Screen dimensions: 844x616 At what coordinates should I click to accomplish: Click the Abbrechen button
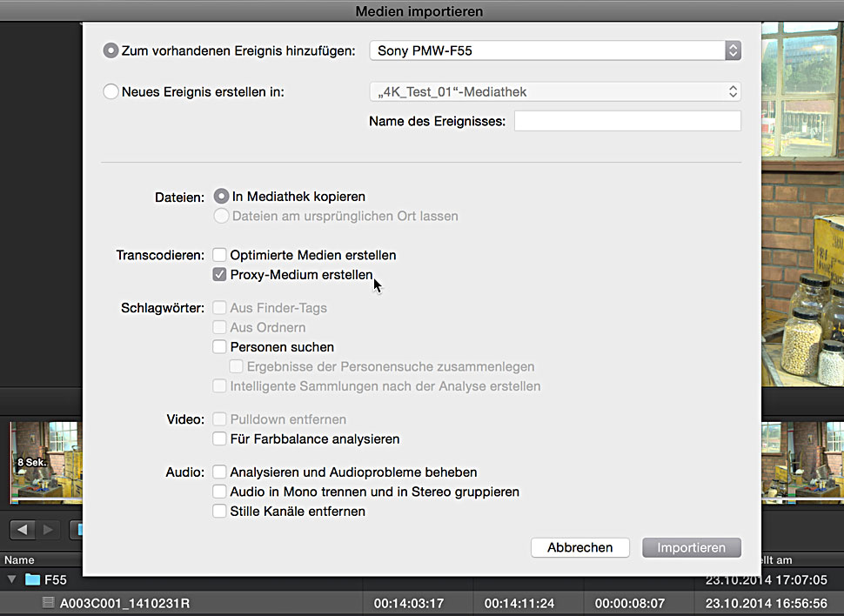click(x=579, y=547)
